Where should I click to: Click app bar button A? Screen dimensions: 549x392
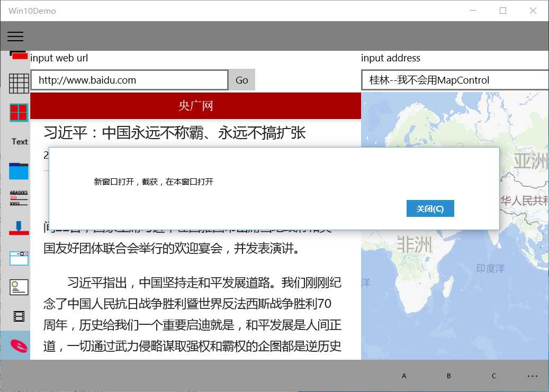(x=404, y=376)
